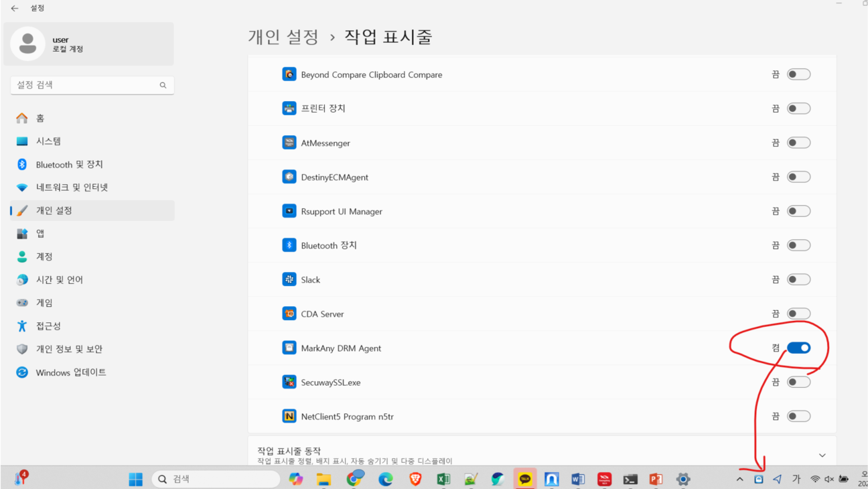The width and height of the screenshot is (868, 489).
Task: Open 접근성 settings category
Action: [x=92, y=326]
